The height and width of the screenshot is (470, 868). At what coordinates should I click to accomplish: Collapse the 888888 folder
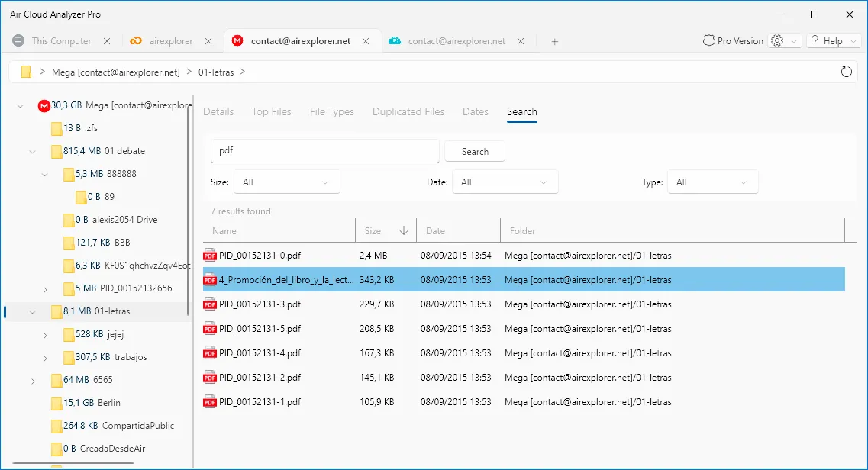(x=45, y=174)
